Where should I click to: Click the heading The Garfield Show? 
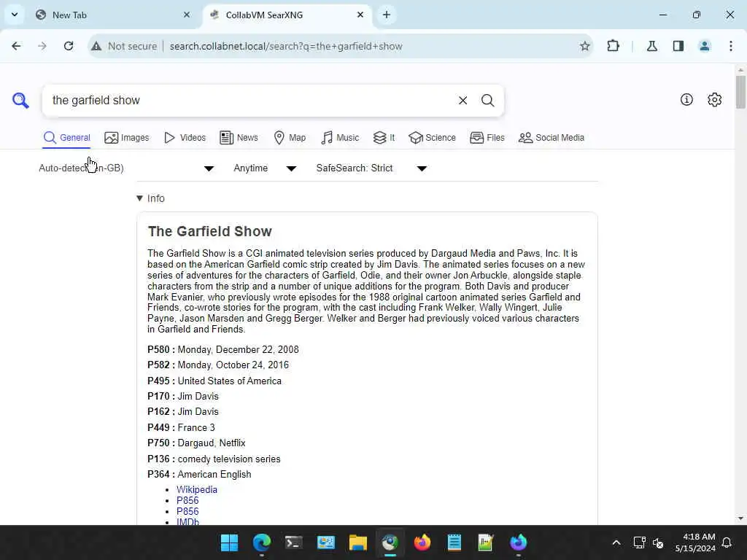pos(209,231)
